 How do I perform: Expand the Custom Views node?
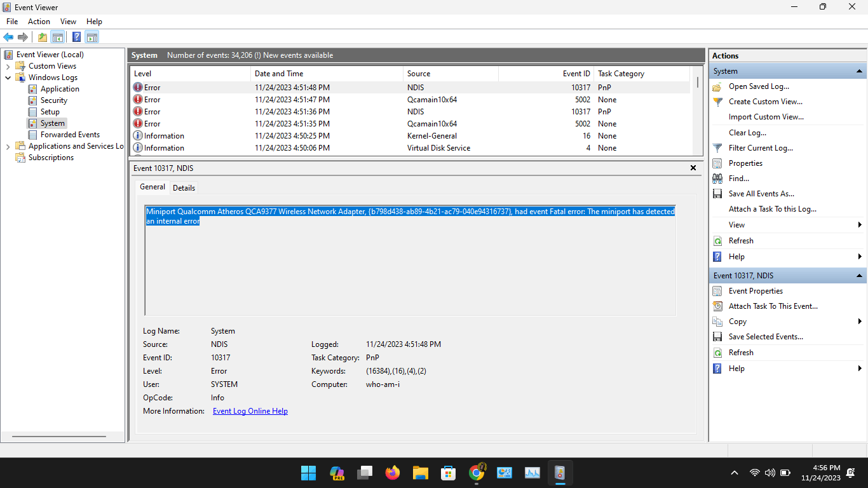tap(8, 66)
